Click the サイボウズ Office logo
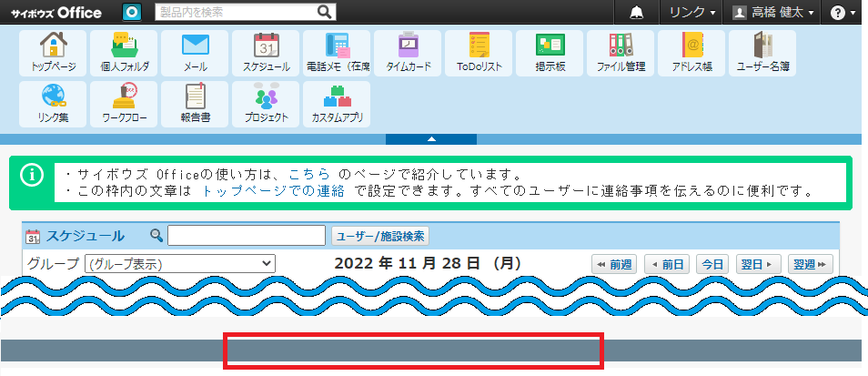The width and height of the screenshot is (868, 376). 56,12
